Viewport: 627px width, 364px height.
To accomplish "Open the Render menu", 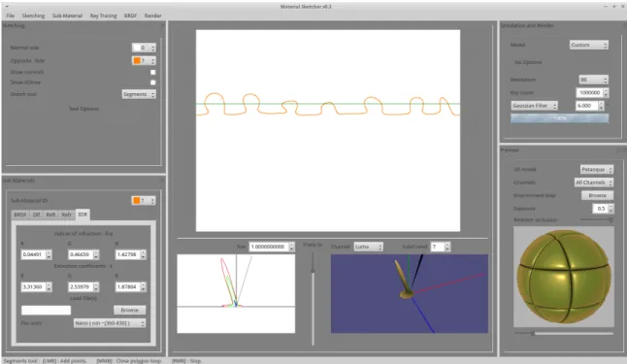I will click(x=152, y=16).
